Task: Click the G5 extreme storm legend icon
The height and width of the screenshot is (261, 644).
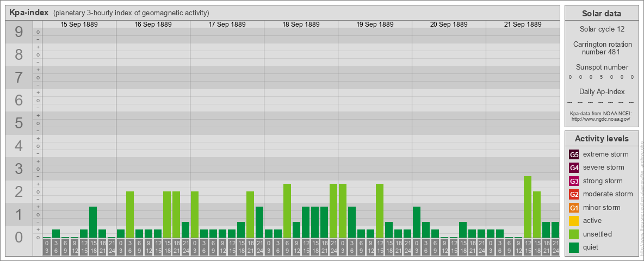Action: pos(574,155)
